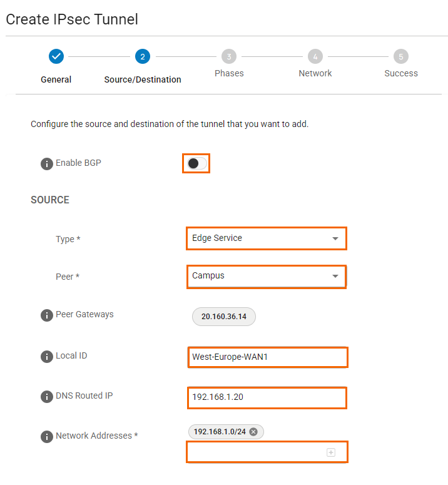Viewport: 448px width, 485px height.
Task: Click the plus icon in Network Addresses field
Action: [x=331, y=452]
